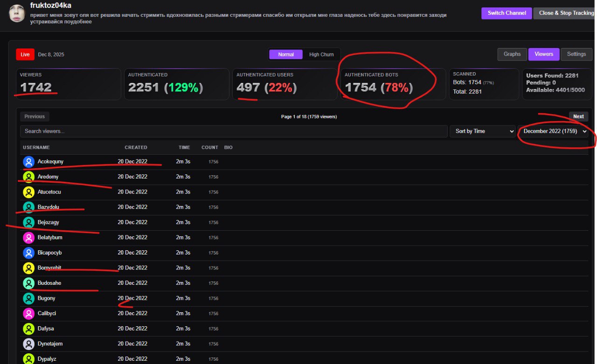Click the avatar icon for Belatybum
Viewport: 597px width, 364px height.
pos(29,238)
